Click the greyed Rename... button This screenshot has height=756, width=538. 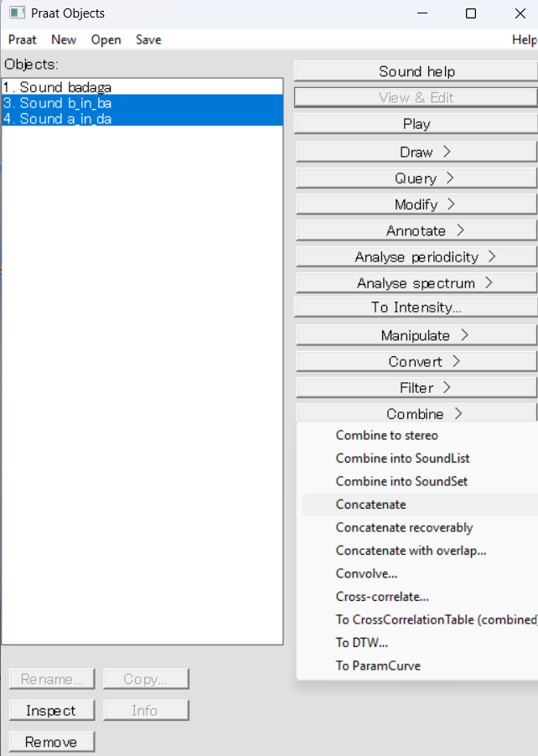52,679
